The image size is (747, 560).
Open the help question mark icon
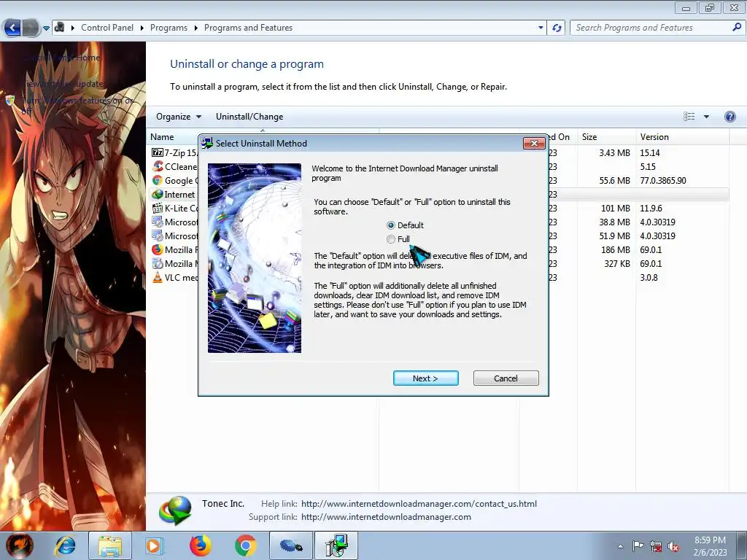[729, 117]
